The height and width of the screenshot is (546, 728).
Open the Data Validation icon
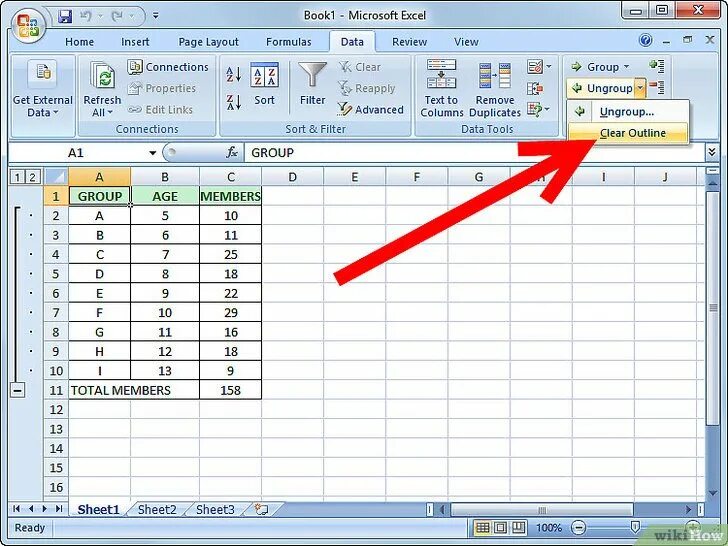pos(535,67)
